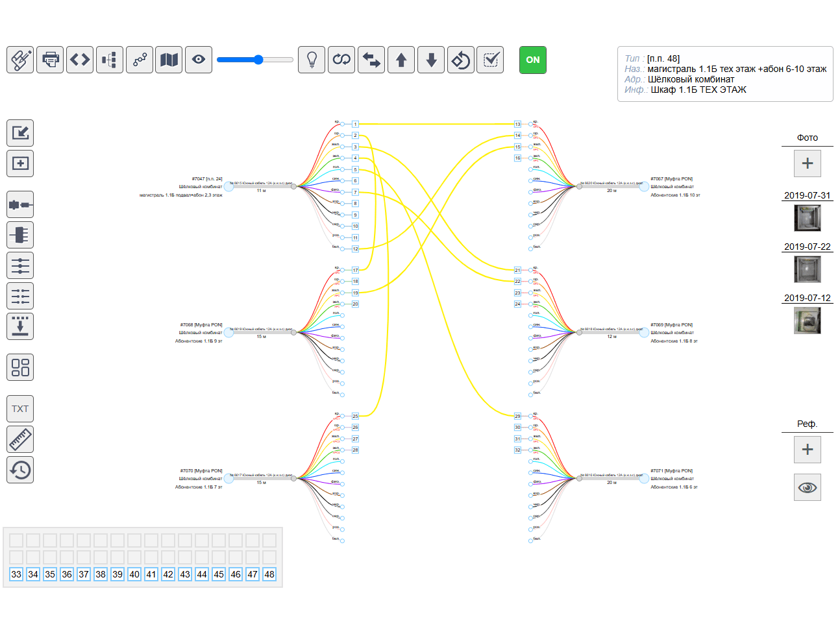This screenshot has width=840, height=630.
Task: Toggle the green ON switch
Action: (x=533, y=60)
